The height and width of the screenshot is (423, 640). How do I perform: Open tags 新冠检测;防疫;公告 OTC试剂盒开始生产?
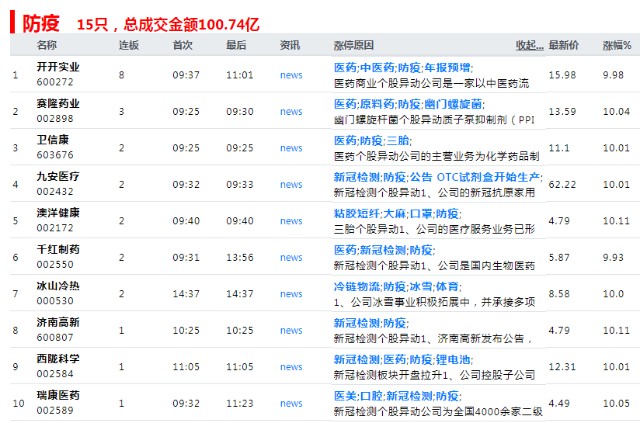[x=438, y=177]
